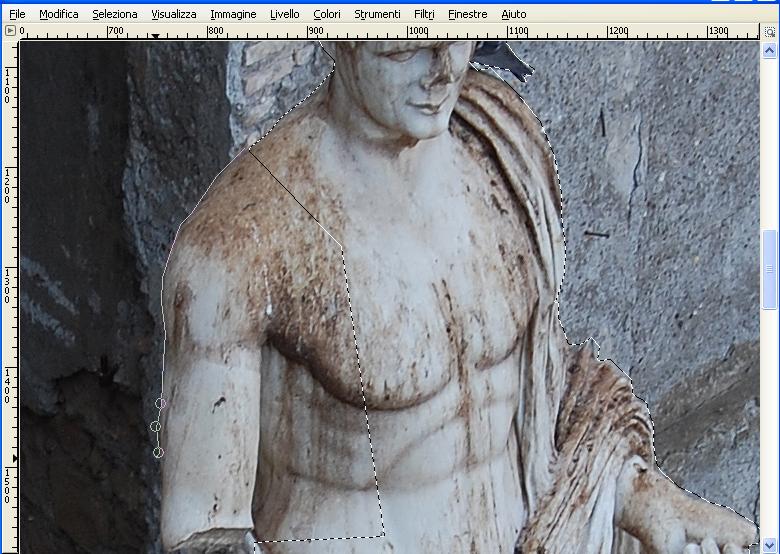Click the vertical scrollbar down arrow
The width and height of the screenshot is (780, 554).
770,545
